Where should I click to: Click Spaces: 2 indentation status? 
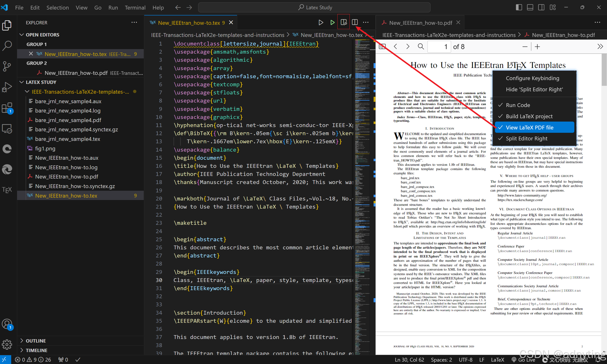442,359
